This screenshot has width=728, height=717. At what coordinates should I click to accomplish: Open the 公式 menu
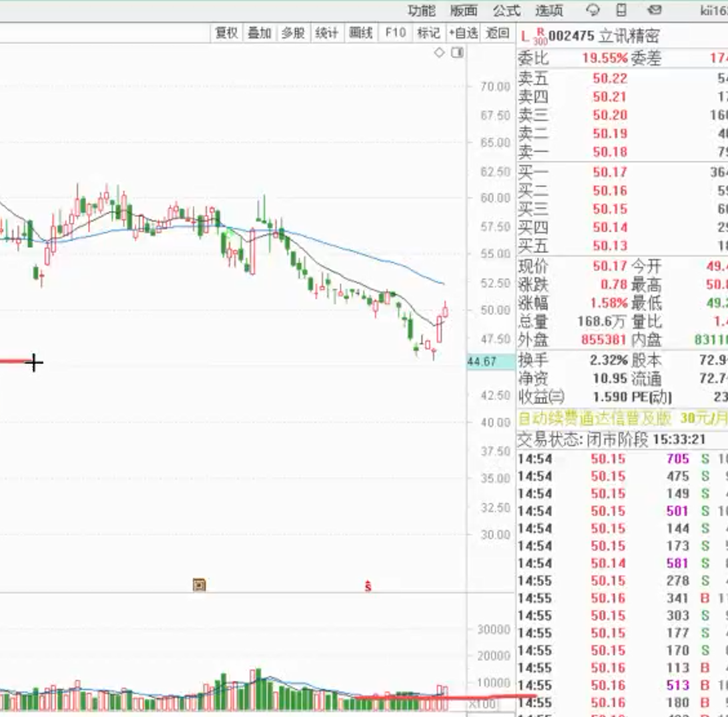(x=506, y=11)
